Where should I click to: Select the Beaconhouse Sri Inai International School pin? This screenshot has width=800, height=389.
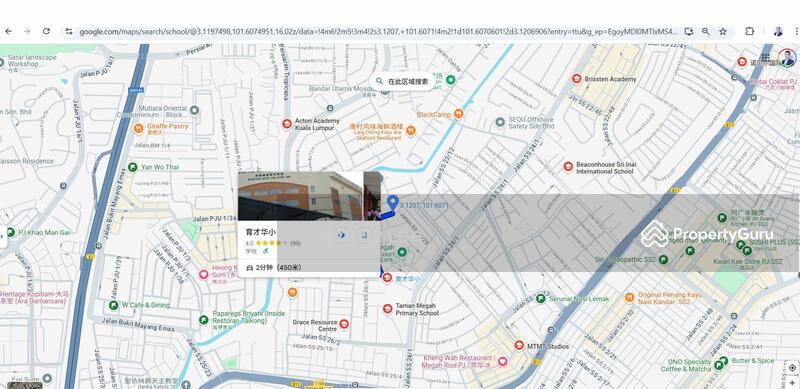tap(568, 166)
